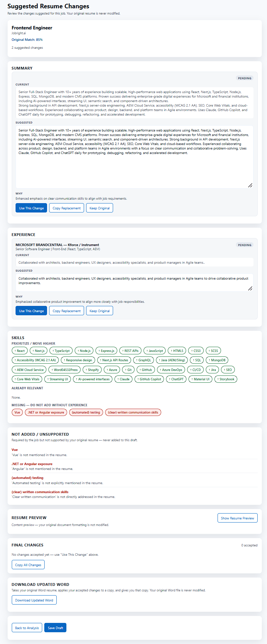267x644 pixels.
Task: Select the Git skill chip
Action: coord(128,370)
